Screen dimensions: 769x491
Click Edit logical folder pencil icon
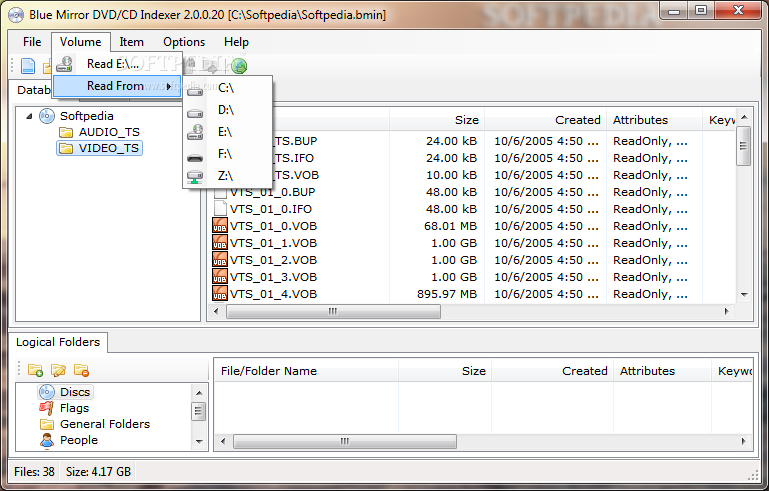tap(58, 370)
